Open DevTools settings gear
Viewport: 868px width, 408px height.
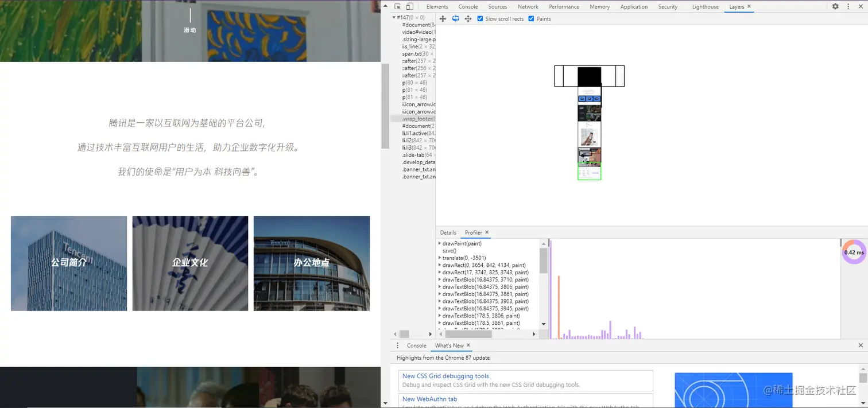point(835,6)
